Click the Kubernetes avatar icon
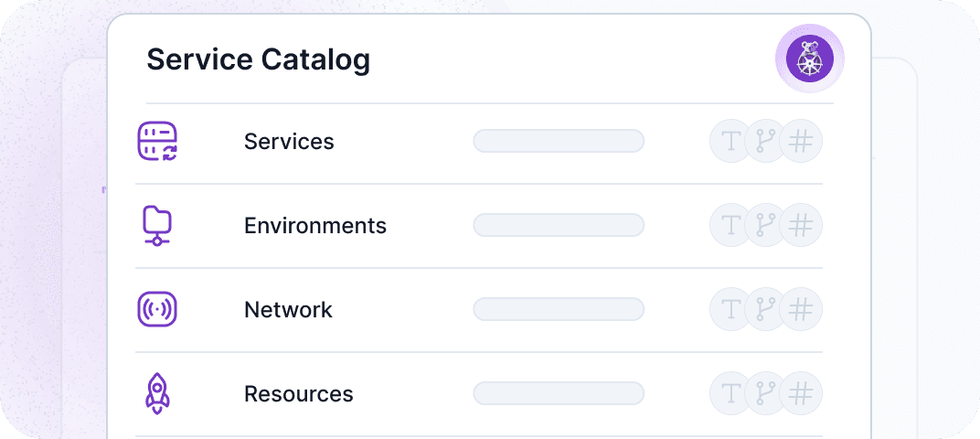This screenshot has width=980, height=439. pyautogui.click(x=809, y=59)
